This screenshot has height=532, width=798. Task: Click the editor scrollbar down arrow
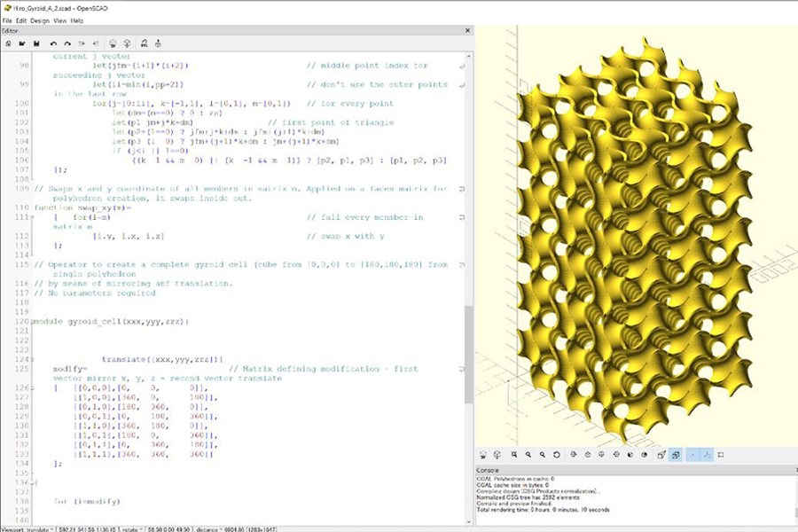469,521
